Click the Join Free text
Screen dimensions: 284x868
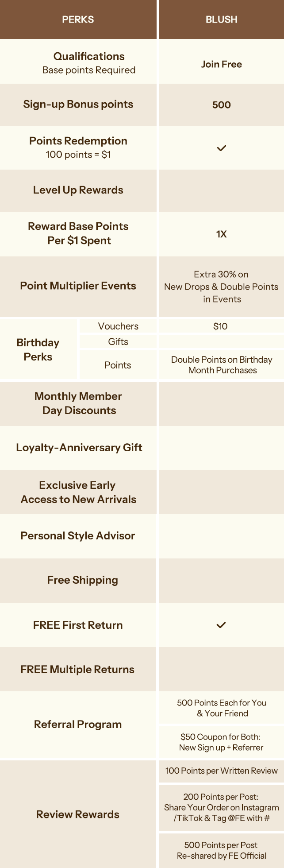(x=221, y=64)
